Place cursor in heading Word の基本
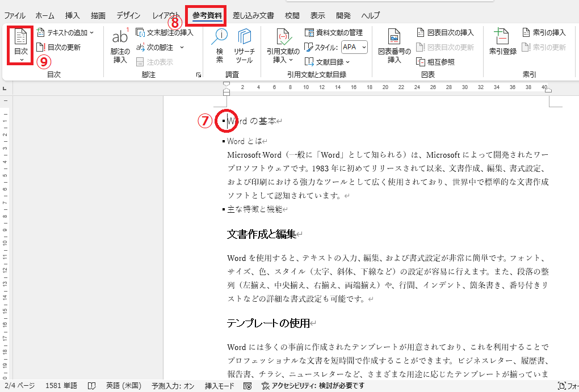This screenshot has height=392, width=579. 251,121
